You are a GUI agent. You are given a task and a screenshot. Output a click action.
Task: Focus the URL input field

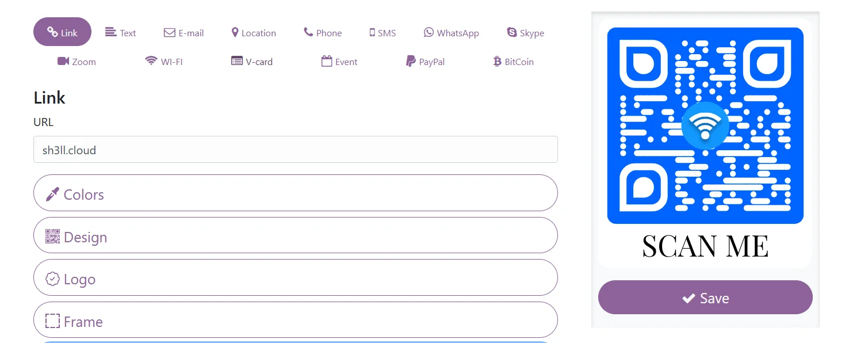point(296,150)
